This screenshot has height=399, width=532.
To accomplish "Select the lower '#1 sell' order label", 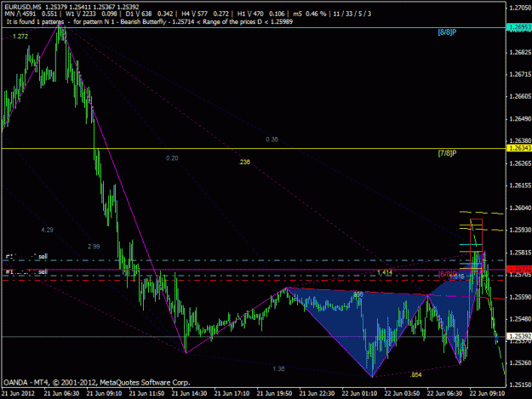I will coord(26,272).
